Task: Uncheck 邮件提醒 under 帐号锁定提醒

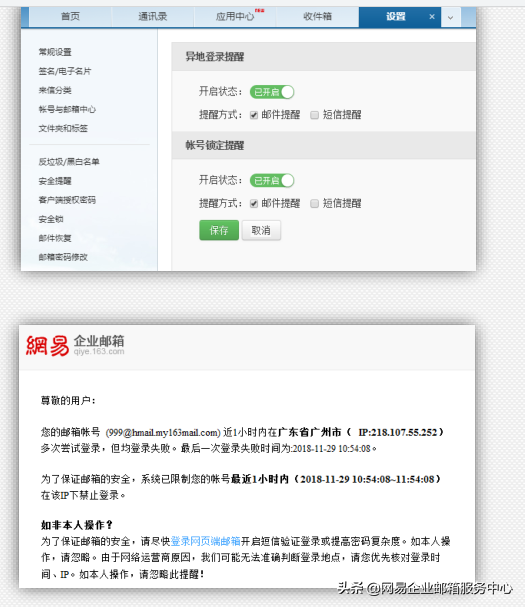Action: coord(254,204)
